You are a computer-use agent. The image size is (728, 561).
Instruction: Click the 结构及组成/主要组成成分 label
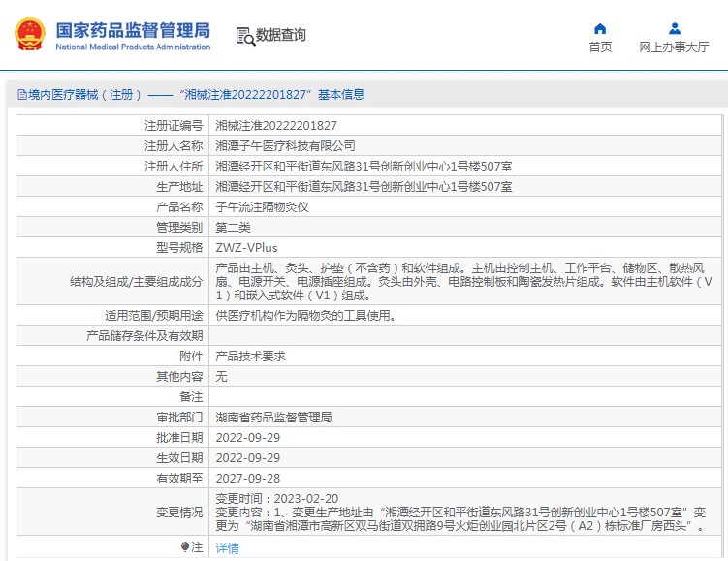136,282
